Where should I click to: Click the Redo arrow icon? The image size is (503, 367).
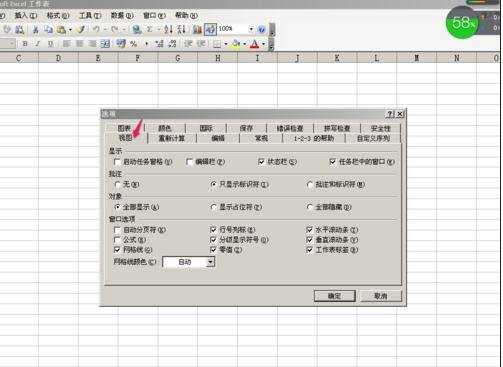click(x=114, y=29)
